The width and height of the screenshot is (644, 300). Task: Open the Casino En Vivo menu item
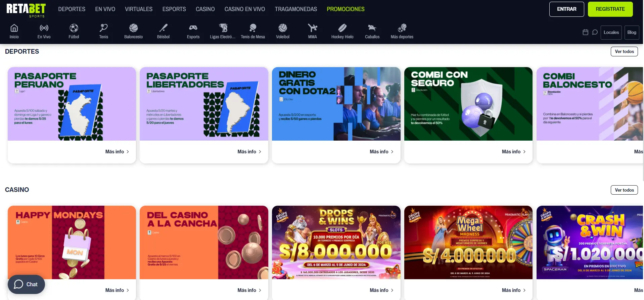click(x=245, y=9)
